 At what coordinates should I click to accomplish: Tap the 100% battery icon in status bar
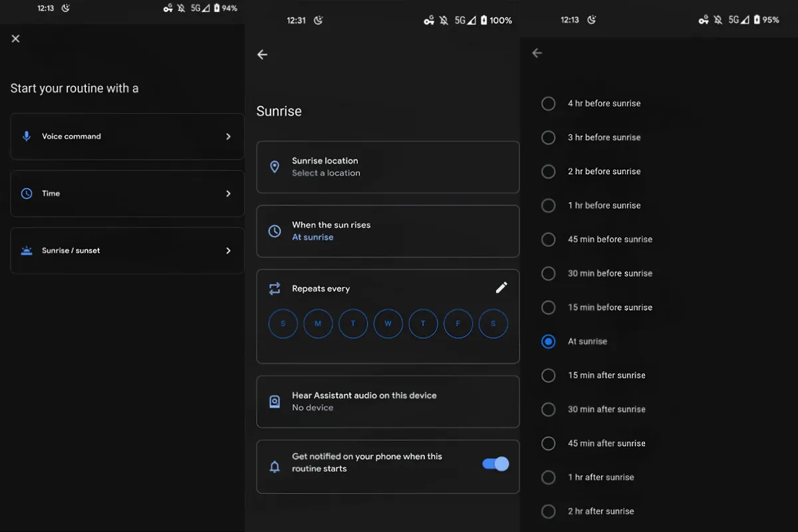[483, 21]
